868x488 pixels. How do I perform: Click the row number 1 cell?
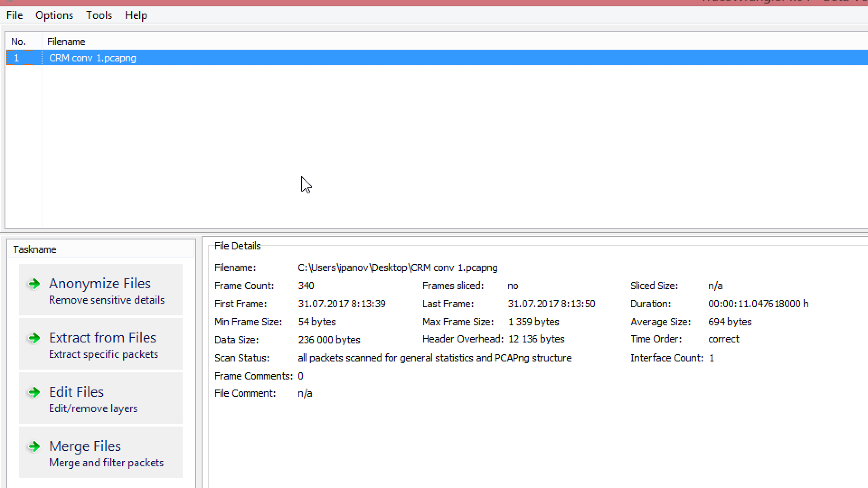17,58
